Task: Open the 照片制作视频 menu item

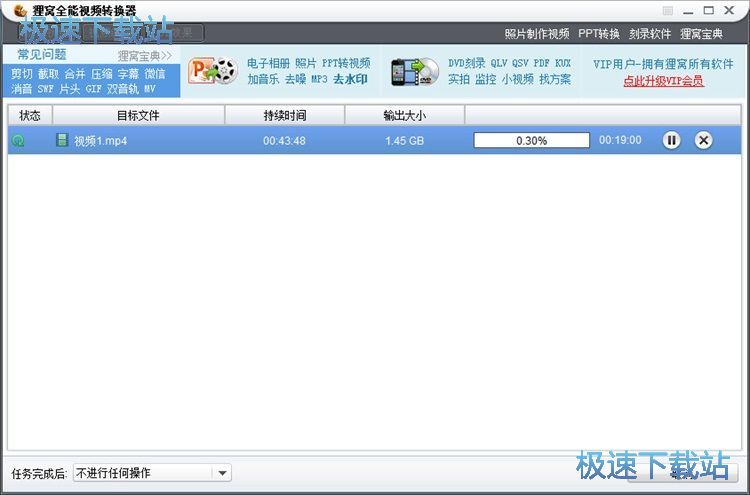Action: [537, 33]
